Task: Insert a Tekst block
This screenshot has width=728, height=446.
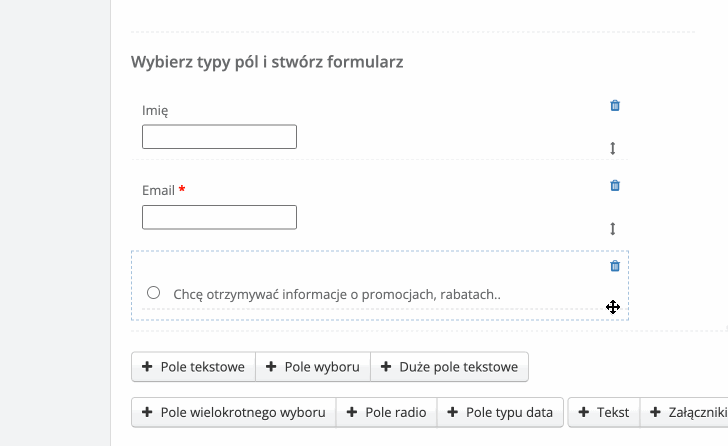Action: 604,412
